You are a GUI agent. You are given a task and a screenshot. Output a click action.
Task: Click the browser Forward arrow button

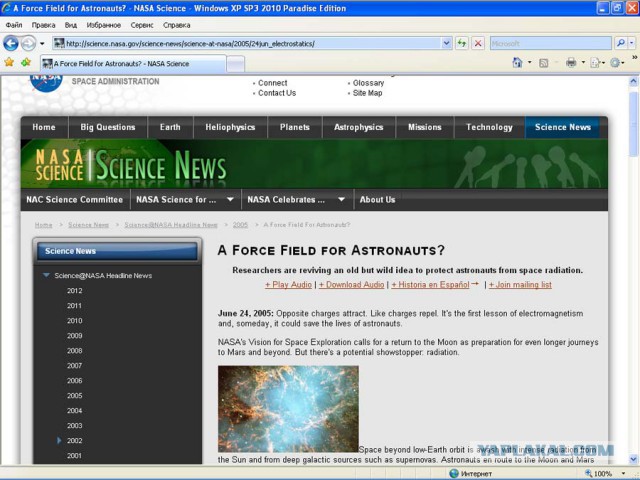[x=29, y=43]
